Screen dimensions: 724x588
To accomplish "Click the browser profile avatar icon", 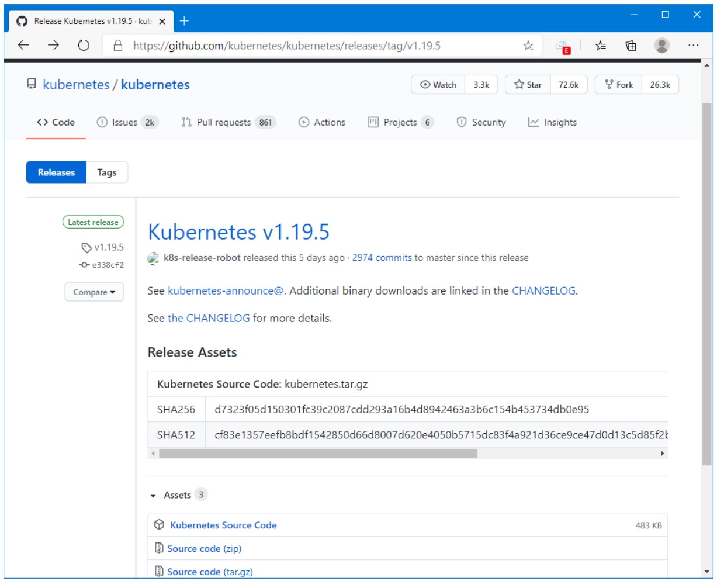I will [x=661, y=46].
